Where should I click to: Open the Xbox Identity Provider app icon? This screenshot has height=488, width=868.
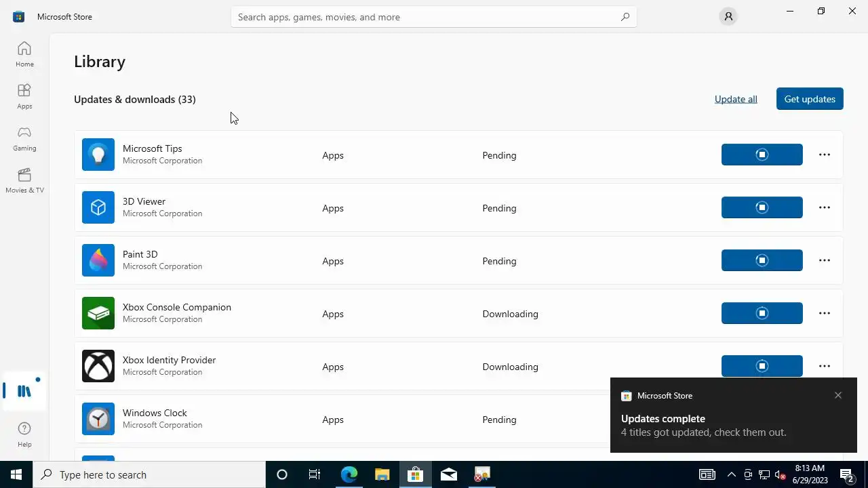[98, 366]
